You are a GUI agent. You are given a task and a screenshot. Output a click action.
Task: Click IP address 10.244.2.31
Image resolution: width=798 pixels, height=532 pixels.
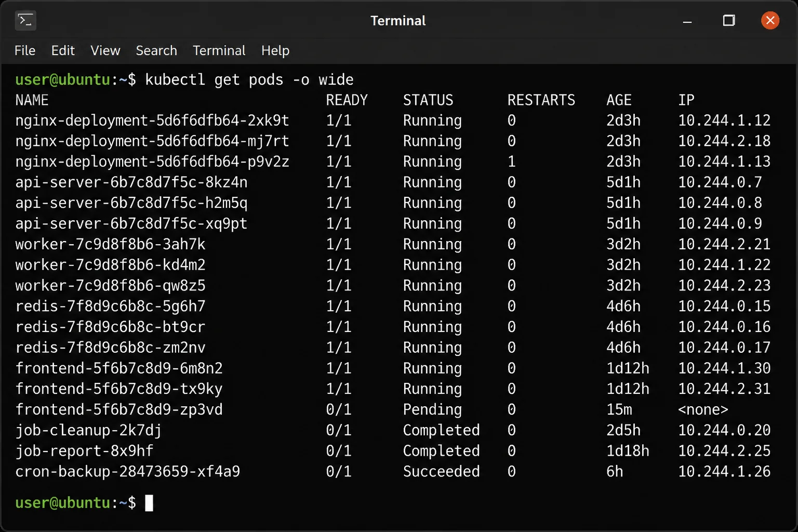724,389
